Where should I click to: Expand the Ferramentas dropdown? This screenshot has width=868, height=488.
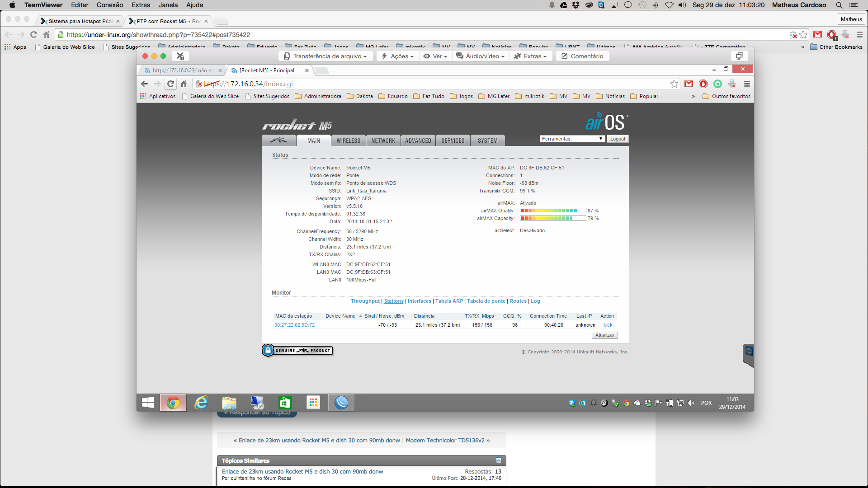(571, 139)
